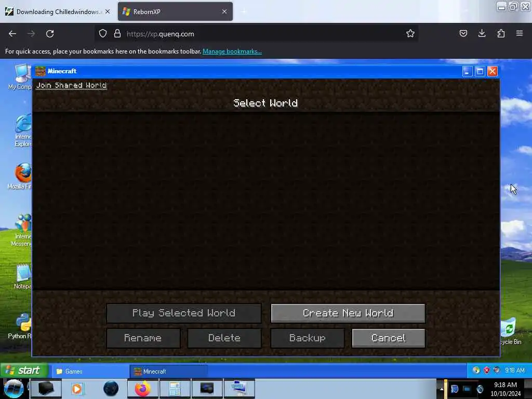Open a new browser tab
This screenshot has height=399, width=532.
[244, 12]
